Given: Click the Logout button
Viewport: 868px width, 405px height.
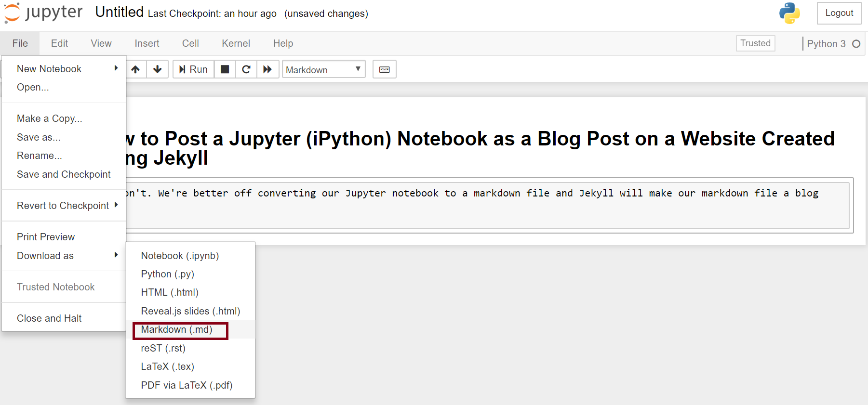Looking at the screenshot, I should pyautogui.click(x=839, y=13).
